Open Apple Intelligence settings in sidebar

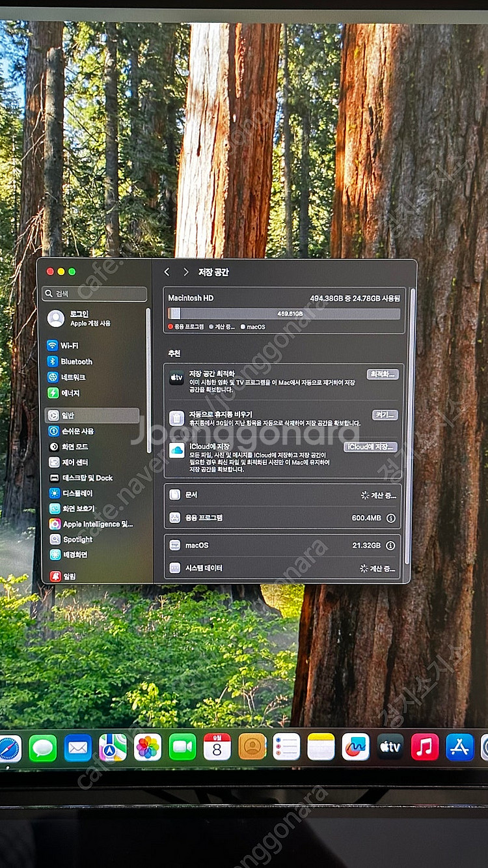pyautogui.click(x=97, y=524)
